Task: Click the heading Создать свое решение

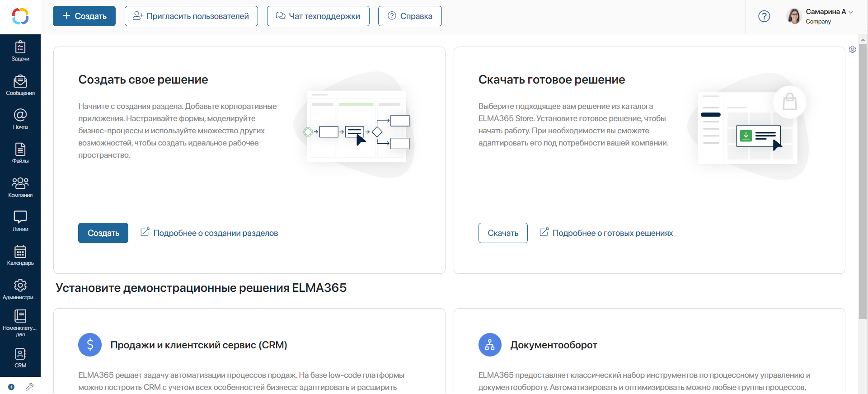Action: click(143, 80)
